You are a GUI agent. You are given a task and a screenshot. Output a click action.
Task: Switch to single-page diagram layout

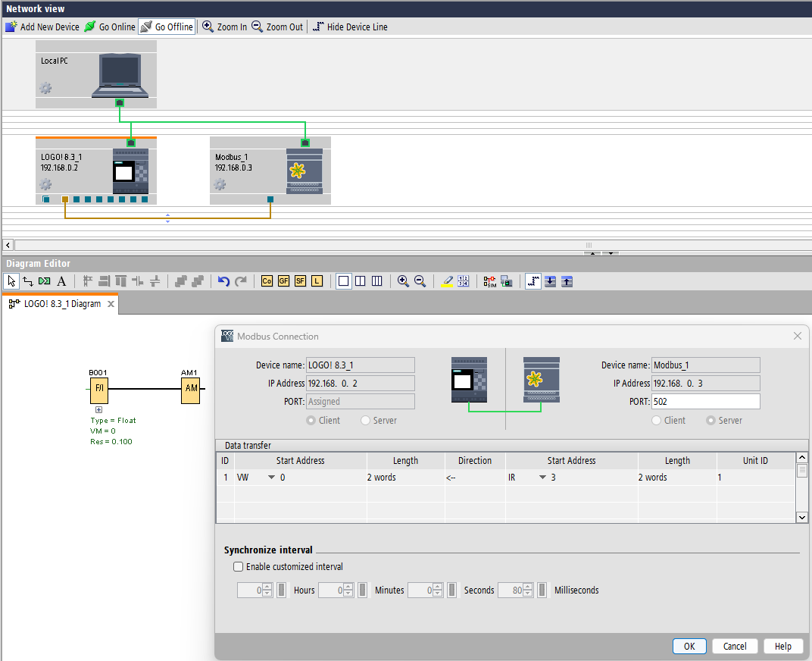click(343, 281)
